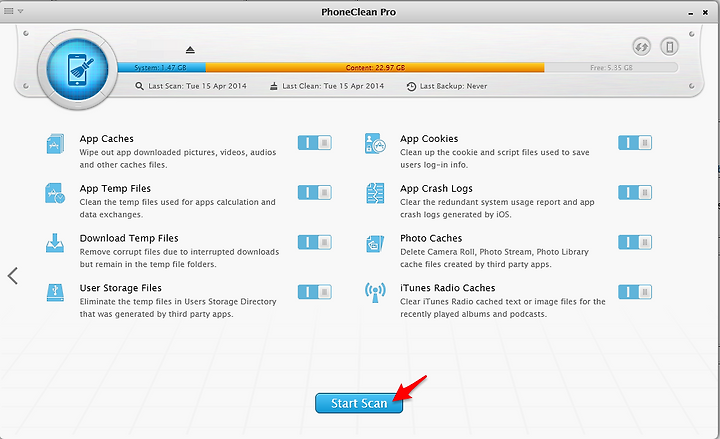The image size is (720, 439).
Task: Disable the Download Temp Files switch
Action: (315, 242)
